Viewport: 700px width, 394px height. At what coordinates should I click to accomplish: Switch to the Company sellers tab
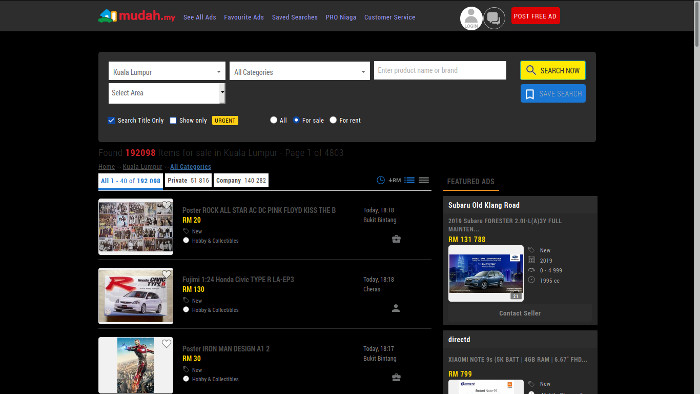pos(241,180)
